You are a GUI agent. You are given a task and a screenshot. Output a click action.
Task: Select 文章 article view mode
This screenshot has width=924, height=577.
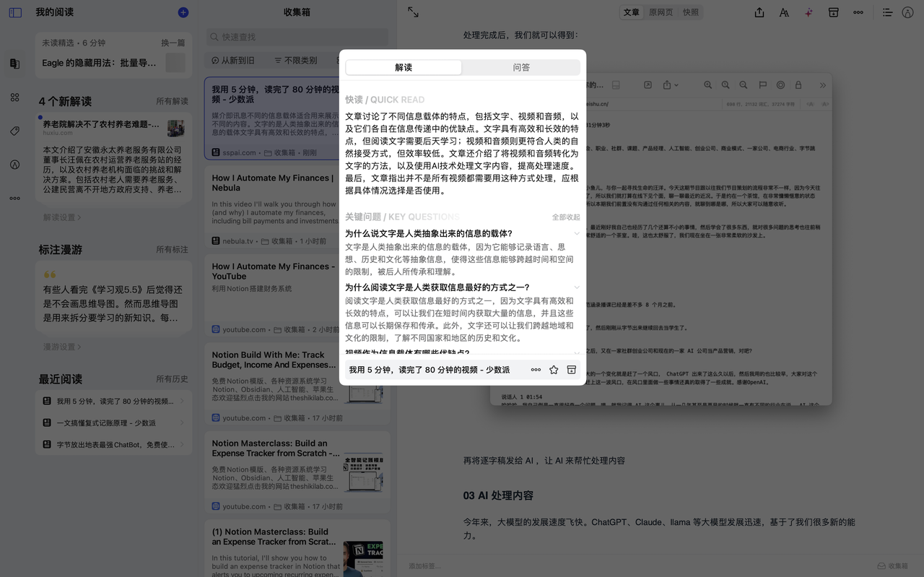point(632,12)
